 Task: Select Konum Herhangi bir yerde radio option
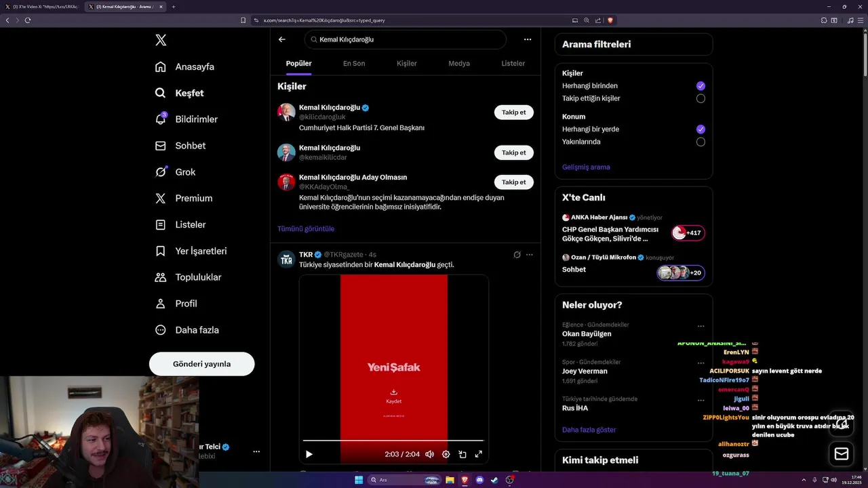[701, 129]
